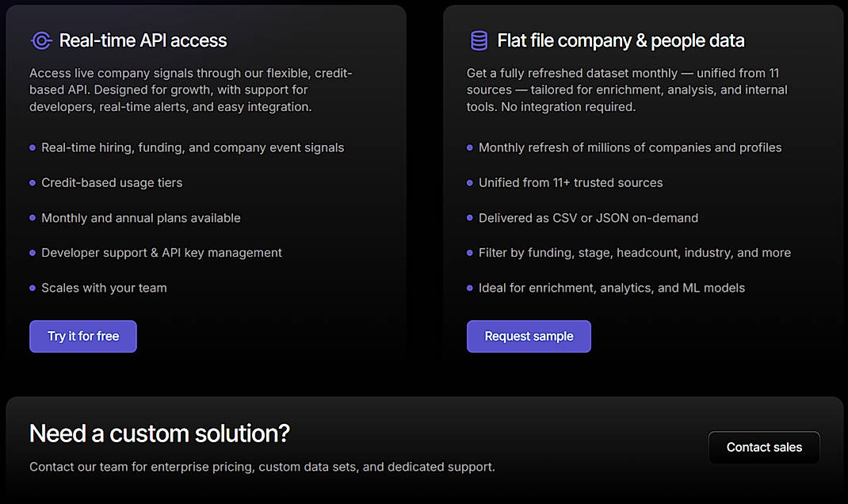The image size is (848, 504).
Task: Select the Unified from 11+ trusted sources item
Action: [571, 182]
